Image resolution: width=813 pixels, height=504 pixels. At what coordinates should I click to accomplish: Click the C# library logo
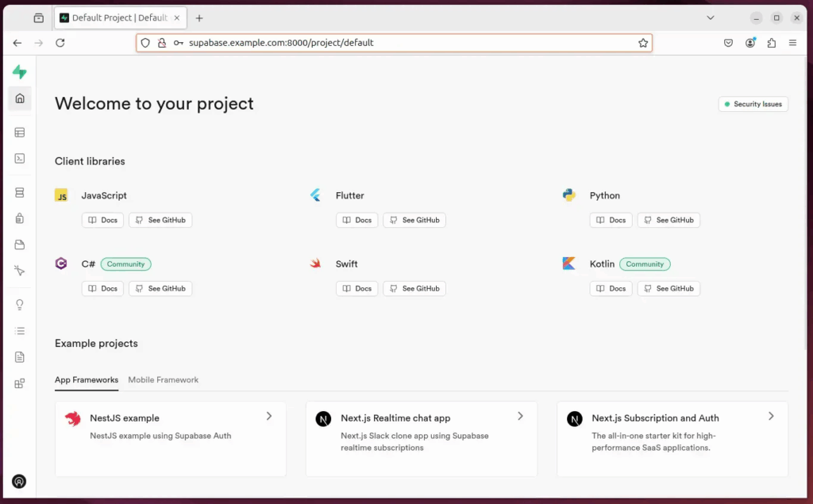pyautogui.click(x=61, y=264)
